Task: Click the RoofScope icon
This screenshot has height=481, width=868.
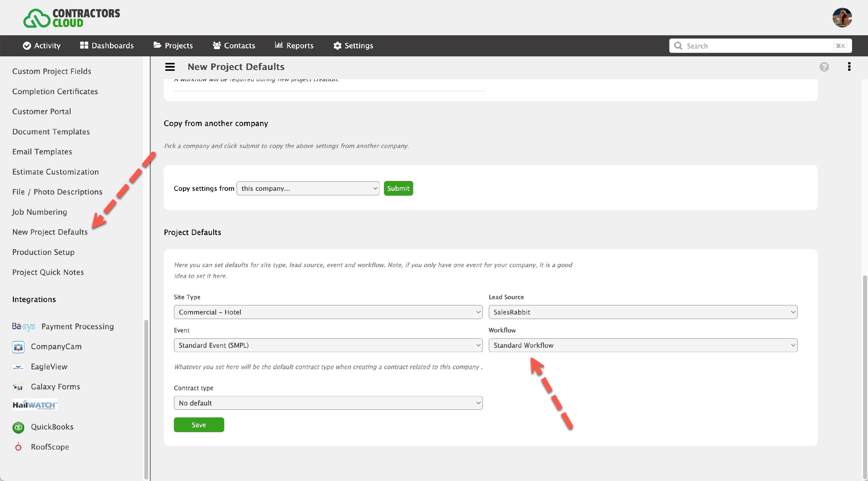Action: click(x=18, y=447)
